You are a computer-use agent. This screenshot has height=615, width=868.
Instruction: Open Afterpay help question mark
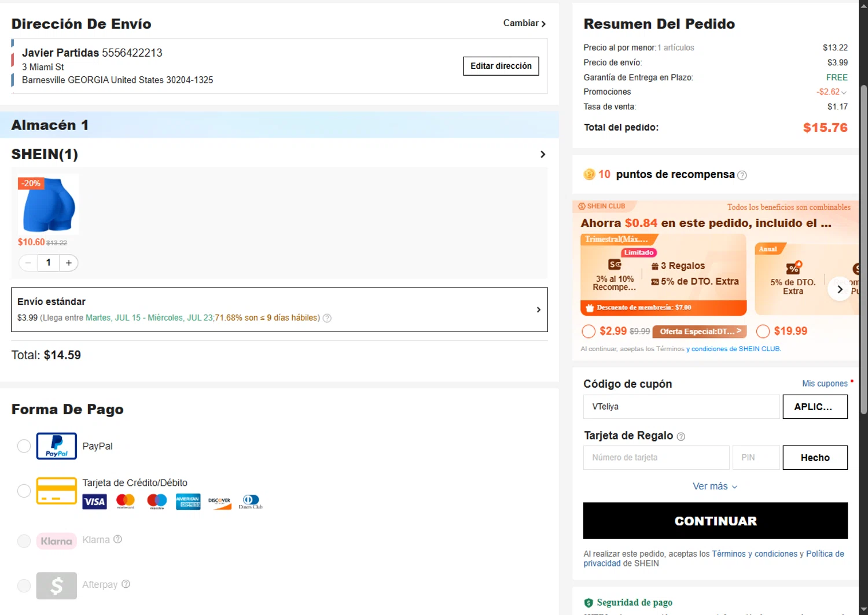[x=126, y=584]
